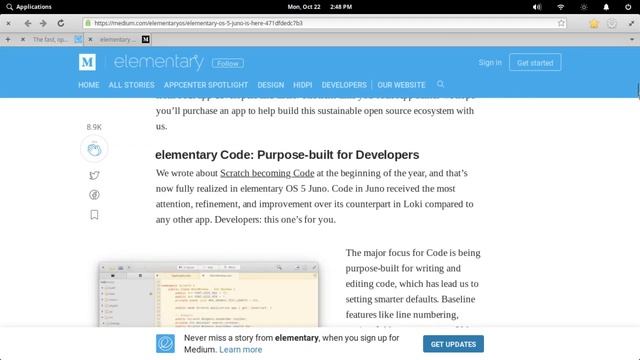The image size is (640, 360).
Task: Open the power session menu icon
Action: pyautogui.click(x=628, y=7)
